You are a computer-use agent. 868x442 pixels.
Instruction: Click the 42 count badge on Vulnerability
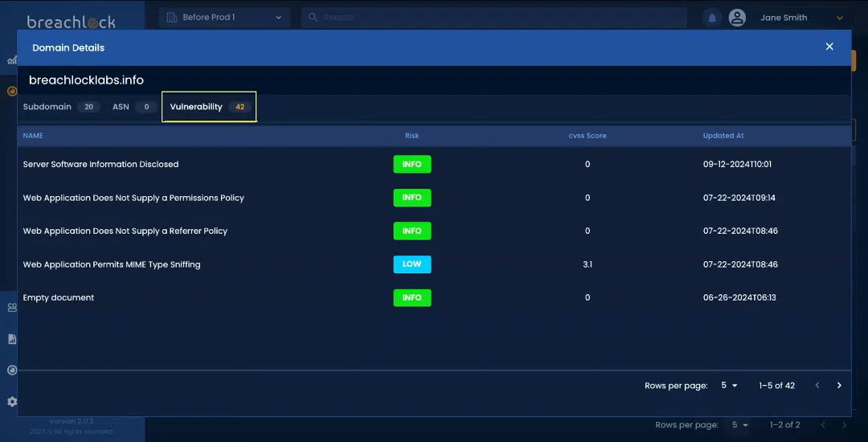tap(240, 107)
